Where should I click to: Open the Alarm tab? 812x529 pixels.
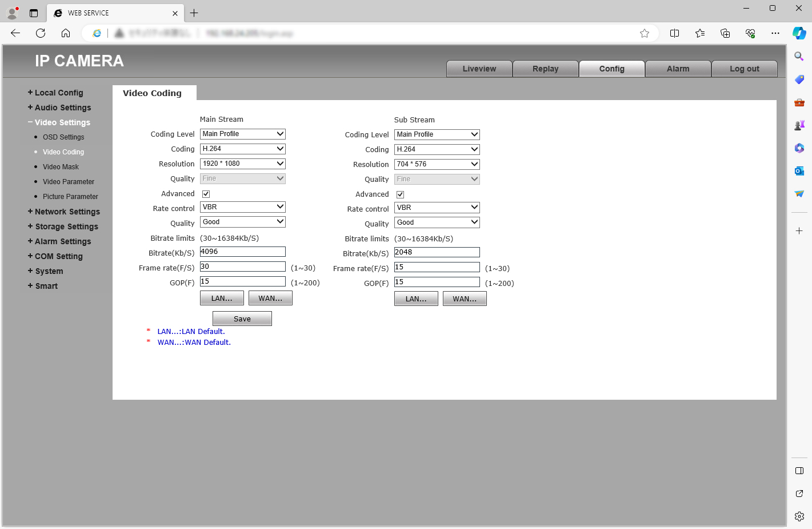click(x=678, y=69)
